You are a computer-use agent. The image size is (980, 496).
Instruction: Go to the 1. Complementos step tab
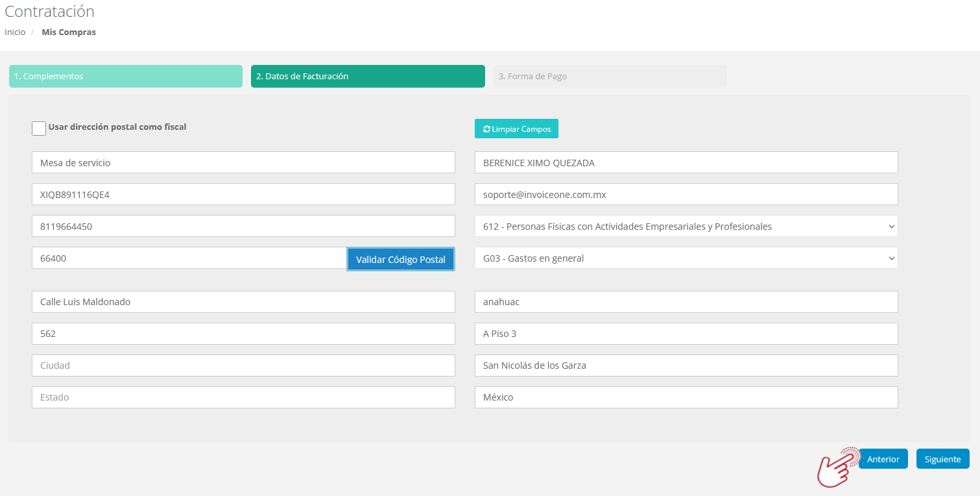tap(125, 77)
